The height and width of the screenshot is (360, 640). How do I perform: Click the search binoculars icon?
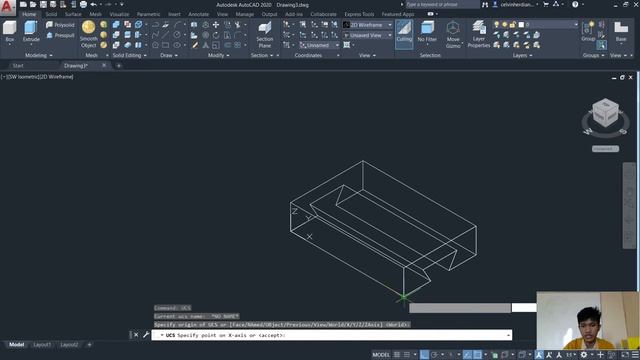[x=484, y=4]
